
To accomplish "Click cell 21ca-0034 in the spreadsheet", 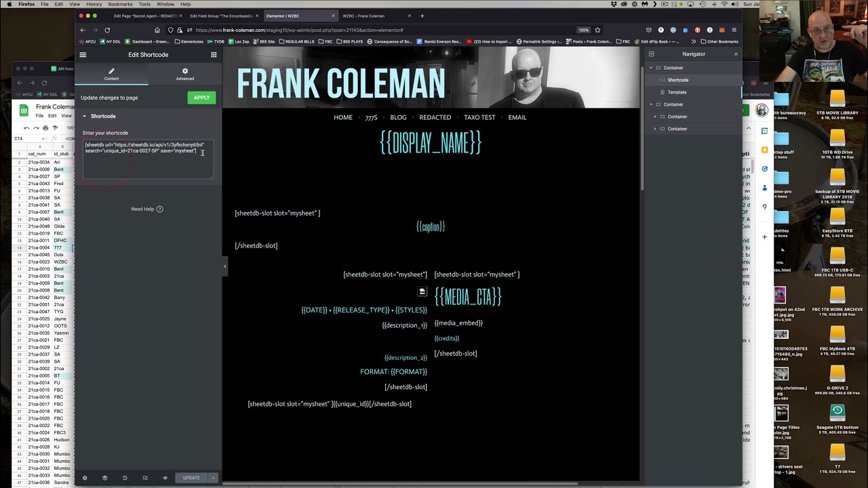I will click(39, 162).
